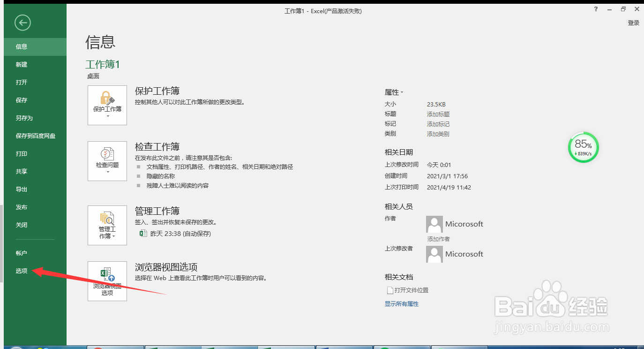The width and height of the screenshot is (644, 349).
Task: Click 打开文件位置 link
Action: [412, 290]
